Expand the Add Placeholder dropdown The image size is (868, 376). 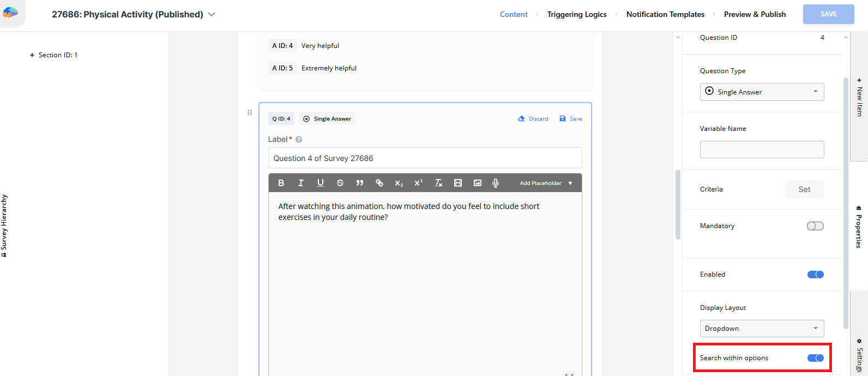pos(546,183)
